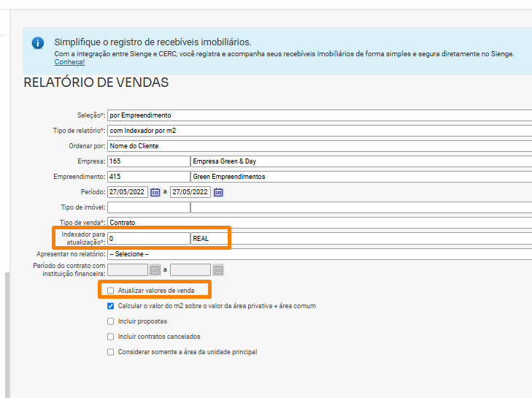Tick Incluir contratos cancelados checkbox
This screenshot has height=398, width=532.
click(x=111, y=337)
